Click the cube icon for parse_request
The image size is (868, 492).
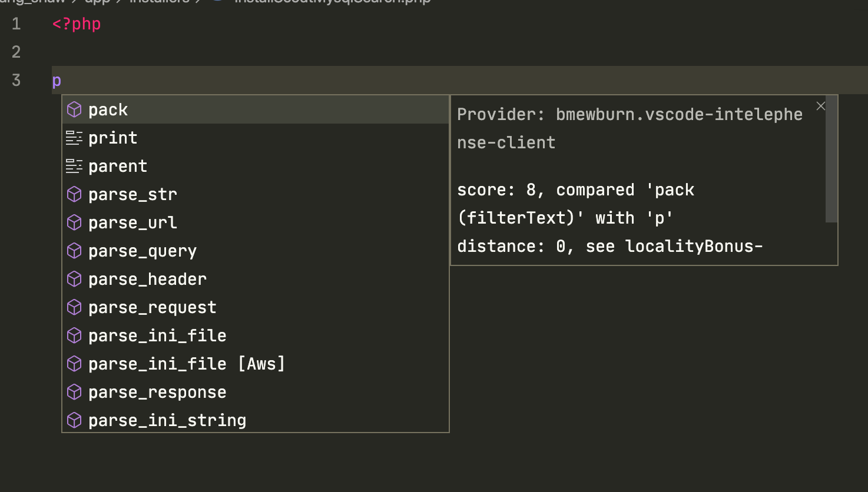(x=74, y=307)
